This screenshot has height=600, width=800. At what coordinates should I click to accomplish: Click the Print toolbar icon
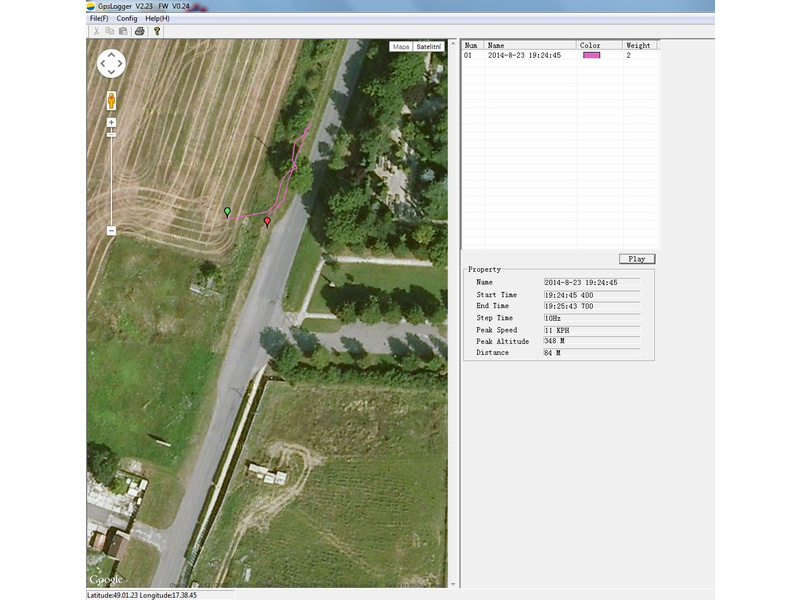pos(140,31)
